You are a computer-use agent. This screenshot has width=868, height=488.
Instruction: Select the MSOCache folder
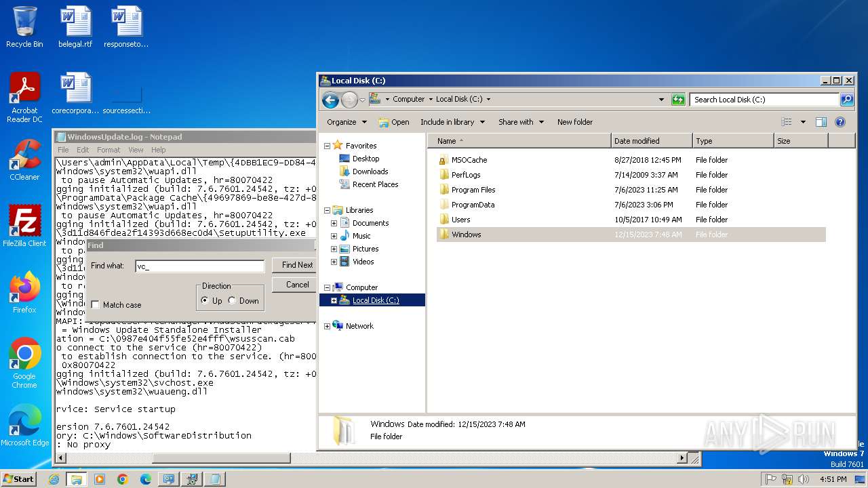point(469,160)
